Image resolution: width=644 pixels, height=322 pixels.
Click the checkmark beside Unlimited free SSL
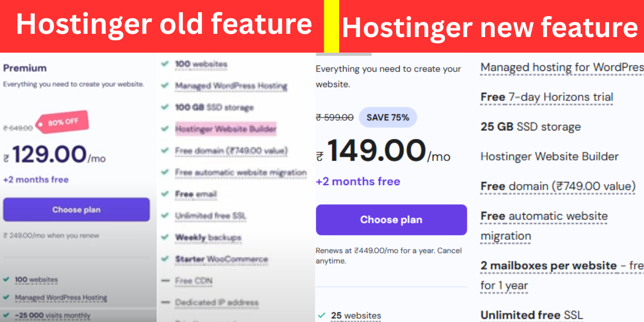pos(165,216)
